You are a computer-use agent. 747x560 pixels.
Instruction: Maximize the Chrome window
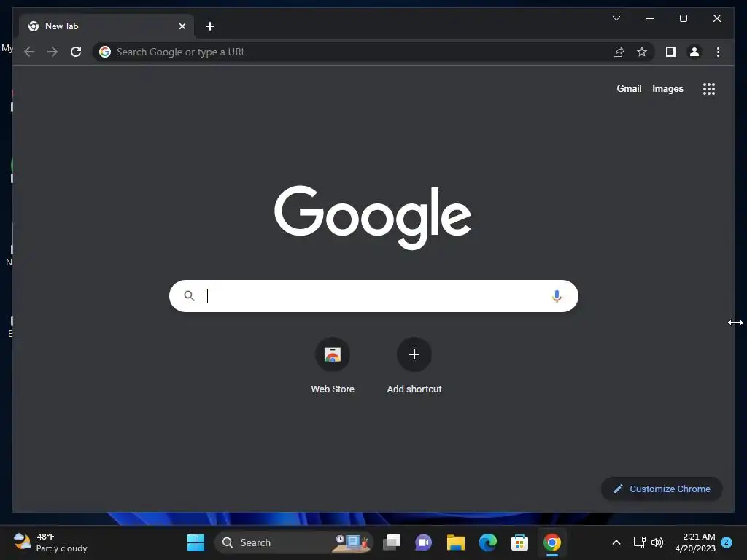tap(683, 18)
